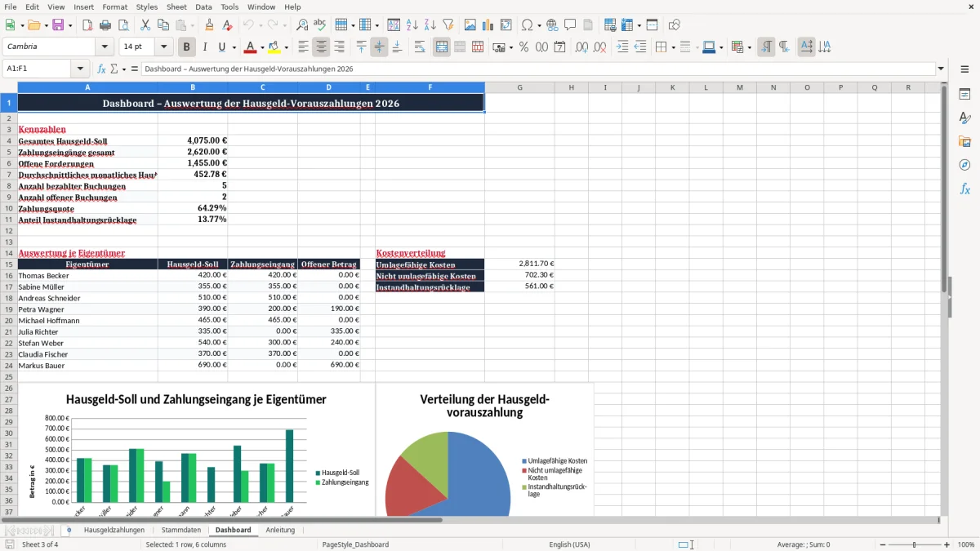Open the Sheet menu
The image size is (980, 551).
pos(176,7)
